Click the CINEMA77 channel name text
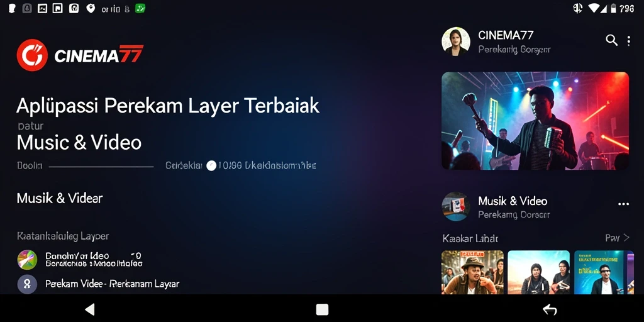Image resolution: width=644 pixels, height=322 pixels. 506,35
